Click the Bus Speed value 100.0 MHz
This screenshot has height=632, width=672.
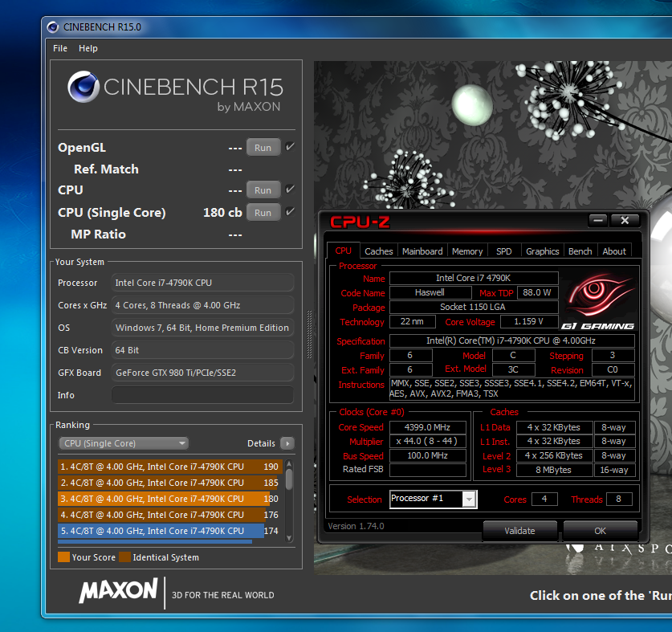[x=427, y=455]
